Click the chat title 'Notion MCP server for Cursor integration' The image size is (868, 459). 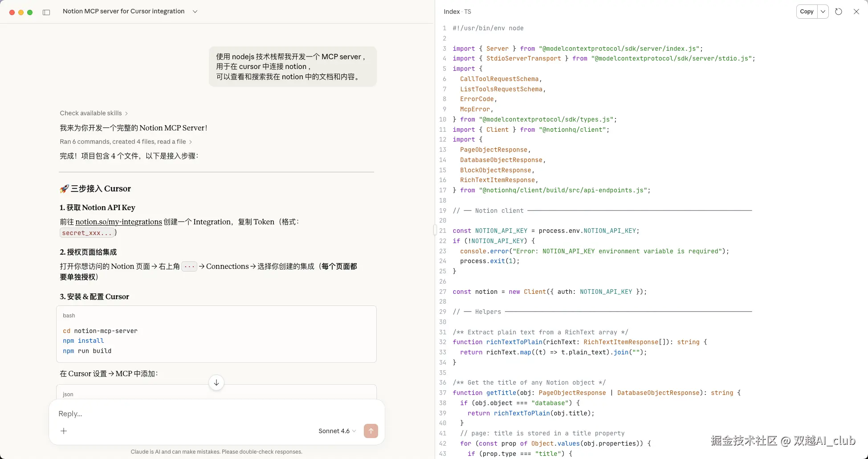point(123,11)
